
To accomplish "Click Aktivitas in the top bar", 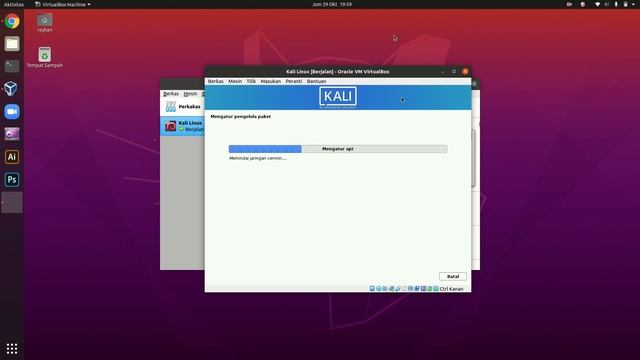I will 13,4.
